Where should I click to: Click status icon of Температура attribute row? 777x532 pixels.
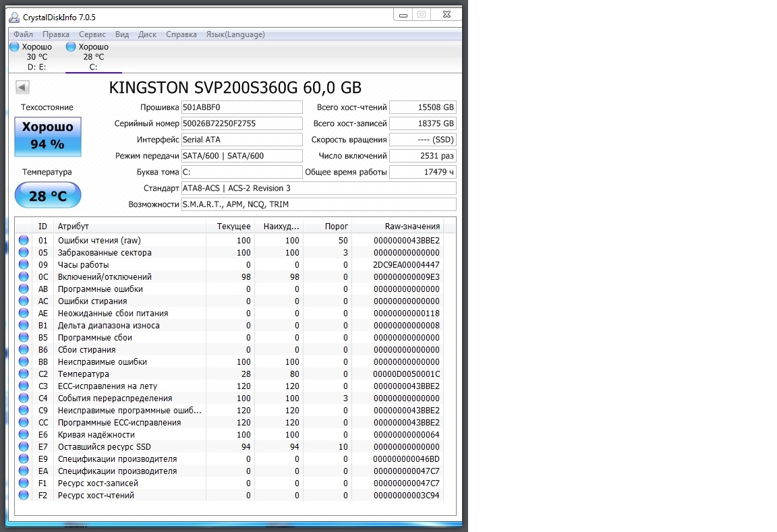coord(24,374)
